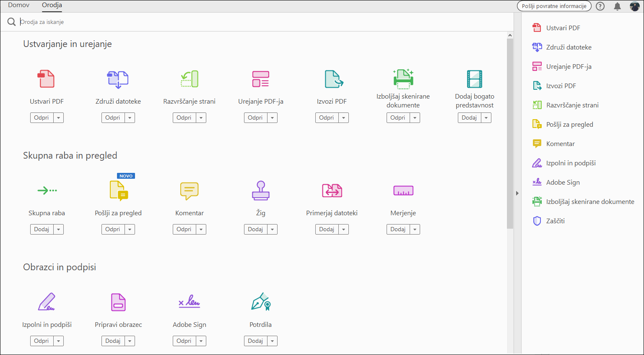Open Združi datoteke shortcut in right panel
This screenshot has height=355, width=644.
[x=562, y=47]
